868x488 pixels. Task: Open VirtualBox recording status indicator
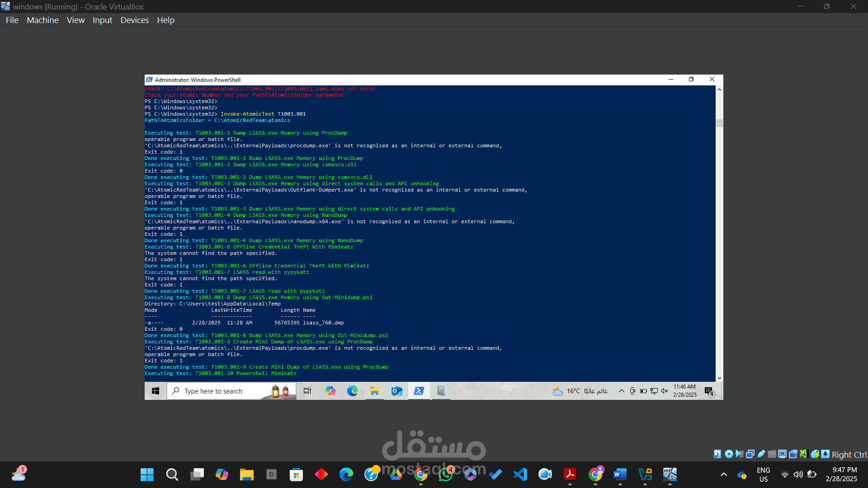(x=793, y=454)
